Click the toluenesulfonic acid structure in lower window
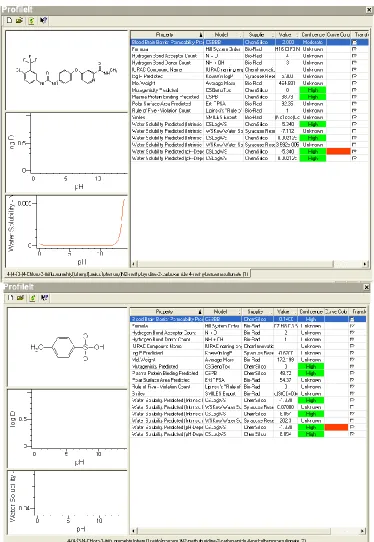The width and height of the screenshot is (374, 542). point(67,347)
